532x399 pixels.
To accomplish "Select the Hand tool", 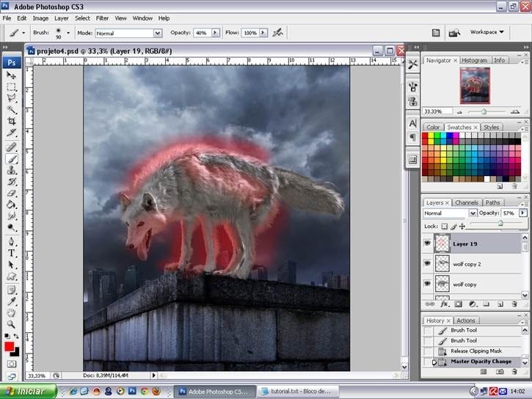I will (11, 312).
